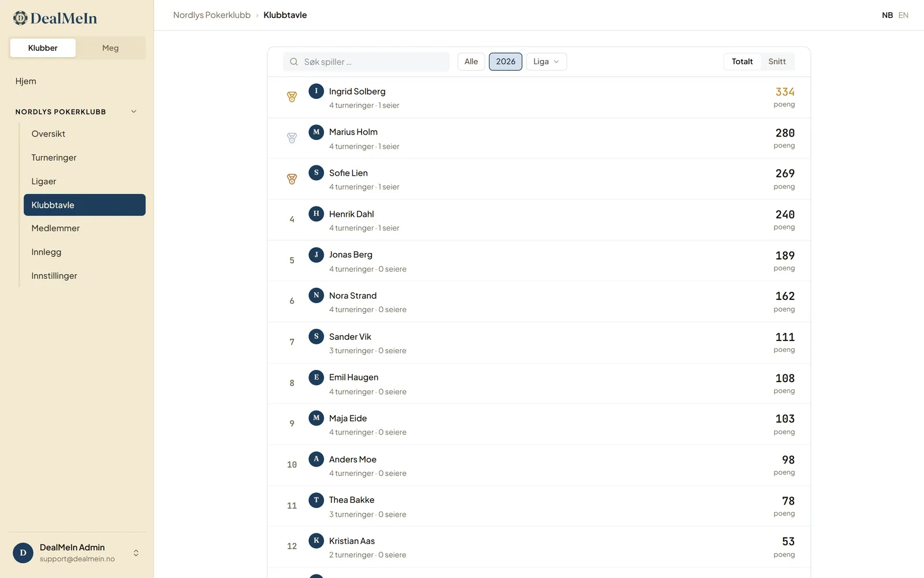
Task: Open Medlemmer in the sidebar
Action: click(x=84, y=228)
